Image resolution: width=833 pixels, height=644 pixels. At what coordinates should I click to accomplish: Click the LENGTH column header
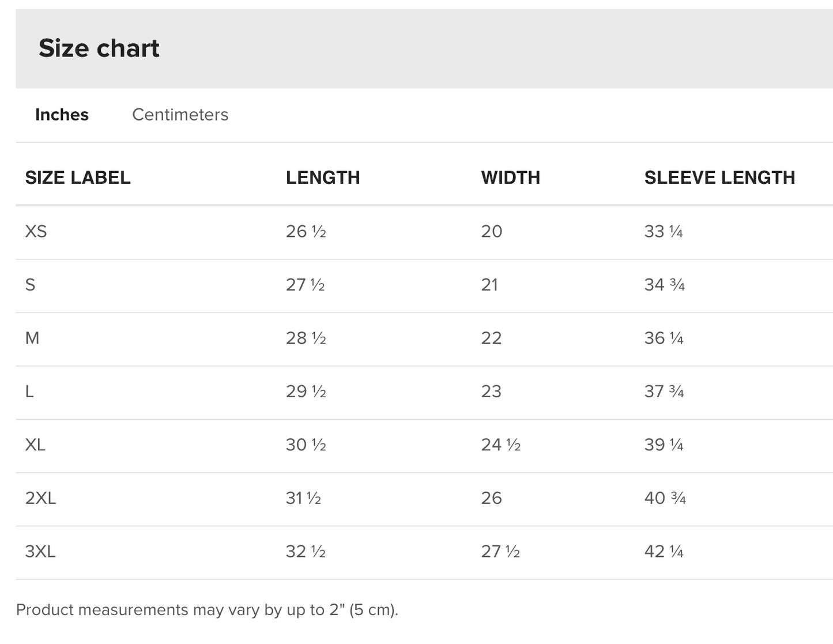coord(323,178)
